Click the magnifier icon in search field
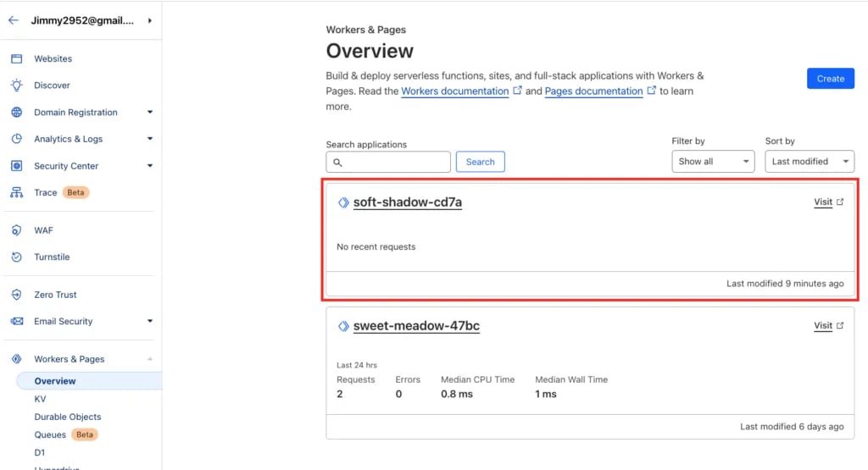The height and width of the screenshot is (470, 868). [337, 163]
